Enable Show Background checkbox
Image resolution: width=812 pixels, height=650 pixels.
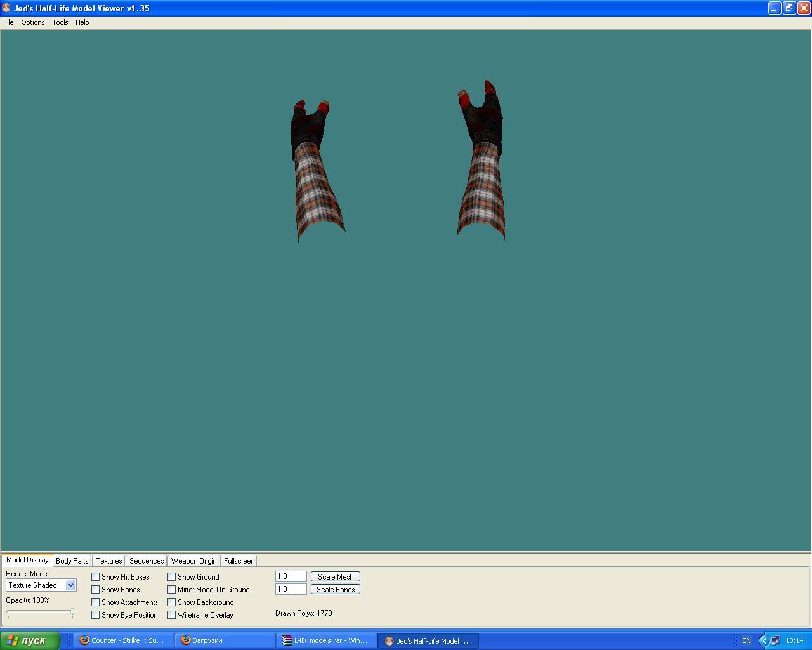click(x=172, y=602)
